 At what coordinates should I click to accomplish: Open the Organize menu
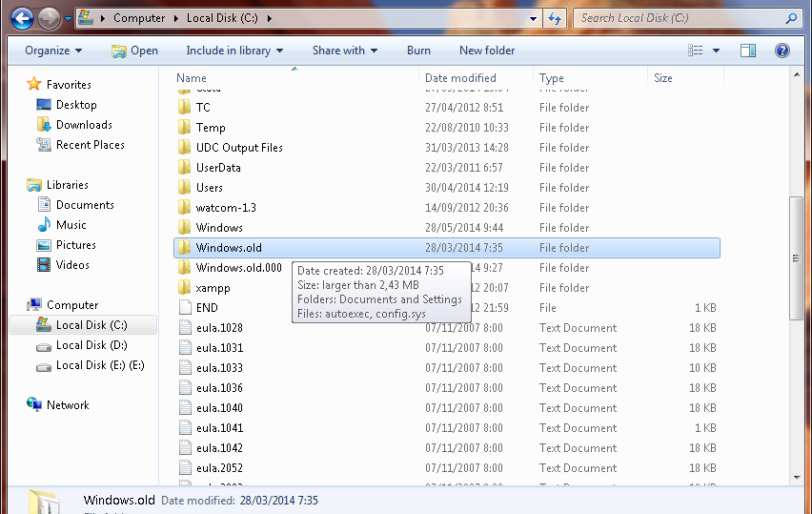[53, 51]
